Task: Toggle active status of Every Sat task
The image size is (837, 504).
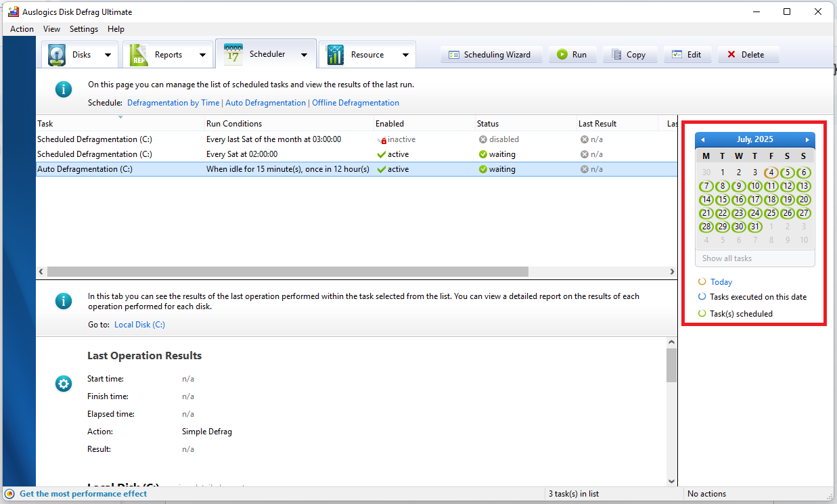Action: click(382, 154)
